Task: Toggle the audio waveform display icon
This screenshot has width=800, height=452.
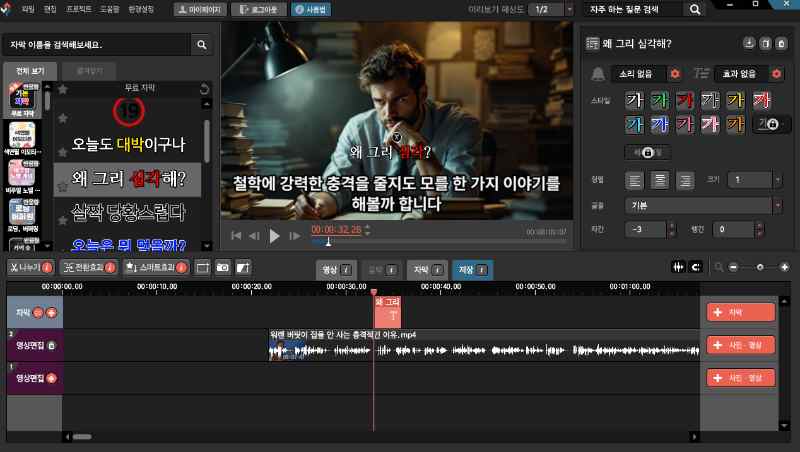Action: [x=678, y=267]
